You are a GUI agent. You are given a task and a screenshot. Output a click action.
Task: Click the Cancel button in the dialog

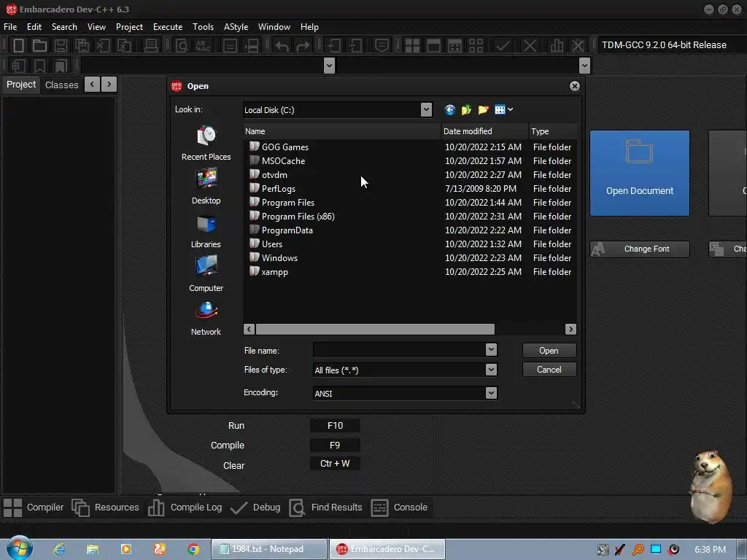point(549,370)
